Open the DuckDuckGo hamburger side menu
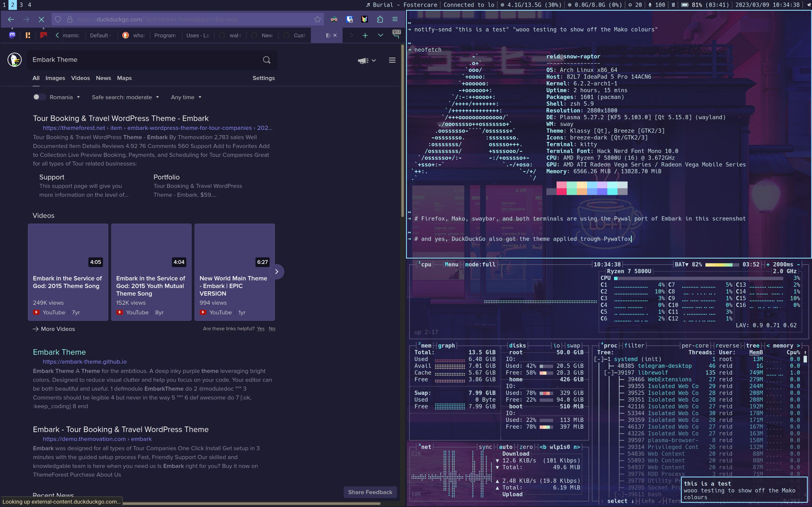The image size is (812, 507). click(x=392, y=60)
